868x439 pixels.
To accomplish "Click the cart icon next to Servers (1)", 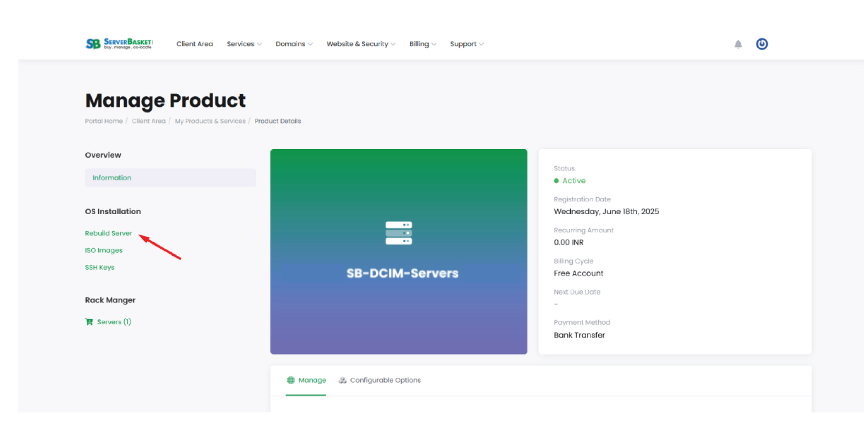I will [x=89, y=322].
